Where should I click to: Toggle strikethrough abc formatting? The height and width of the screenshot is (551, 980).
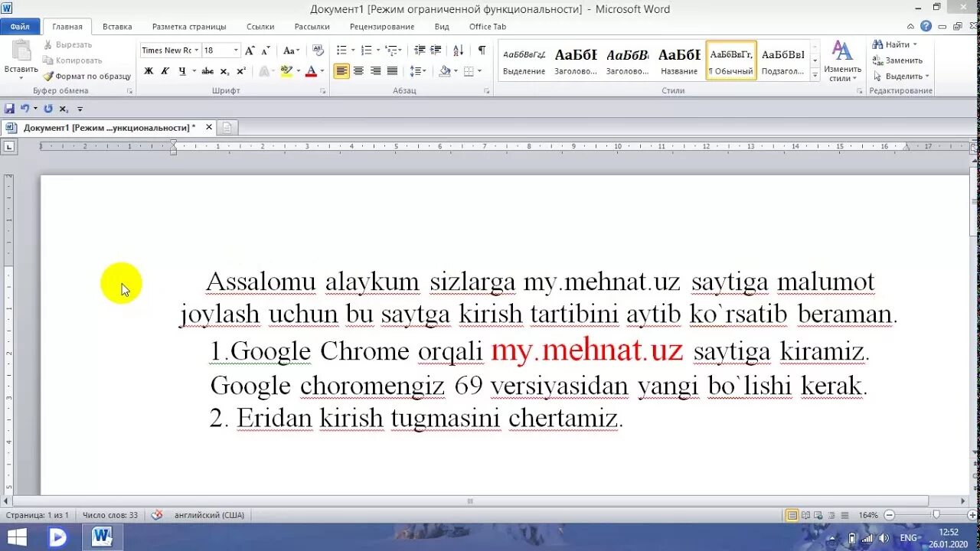pos(207,71)
